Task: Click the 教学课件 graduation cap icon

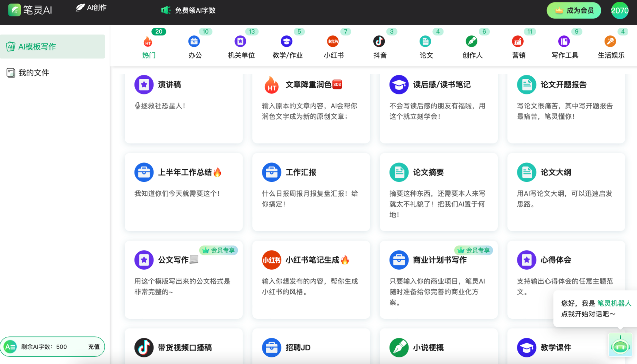Action: click(527, 347)
